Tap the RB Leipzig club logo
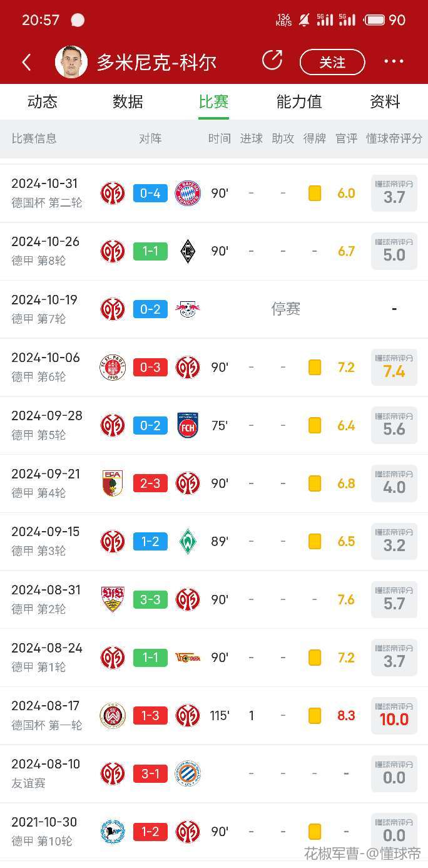The height and width of the screenshot is (868, 428). click(x=188, y=309)
